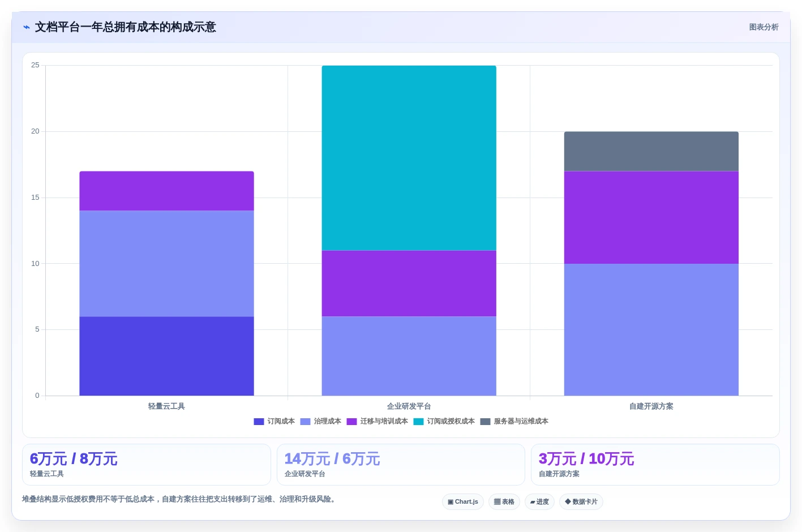Click the purple segment of the 企业研发平台 bar

pos(409,284)
